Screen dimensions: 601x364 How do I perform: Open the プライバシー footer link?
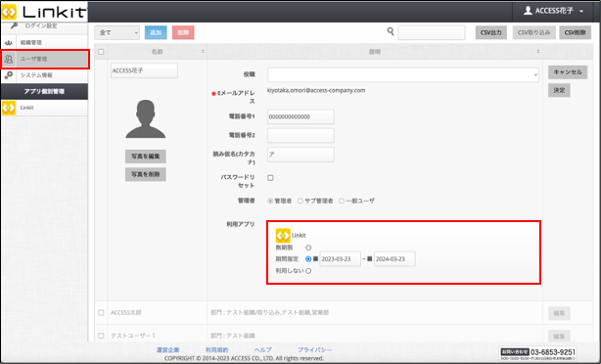click(x=314, y=350)
